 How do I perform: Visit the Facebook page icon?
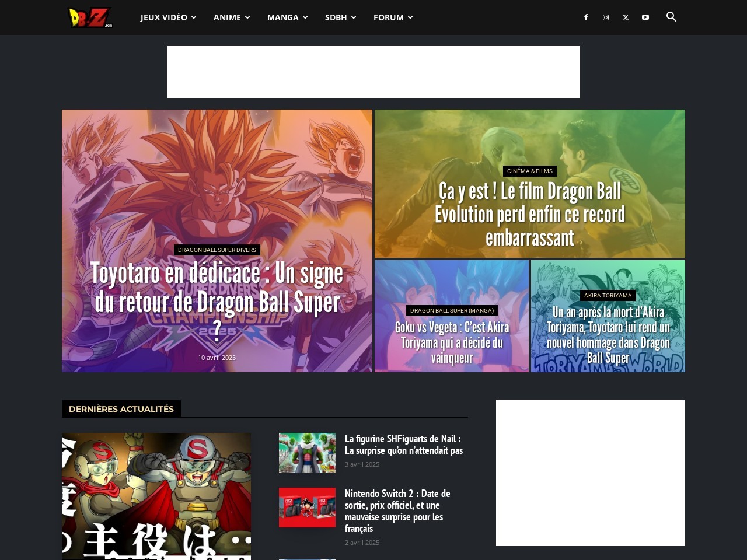coord(586,17)
